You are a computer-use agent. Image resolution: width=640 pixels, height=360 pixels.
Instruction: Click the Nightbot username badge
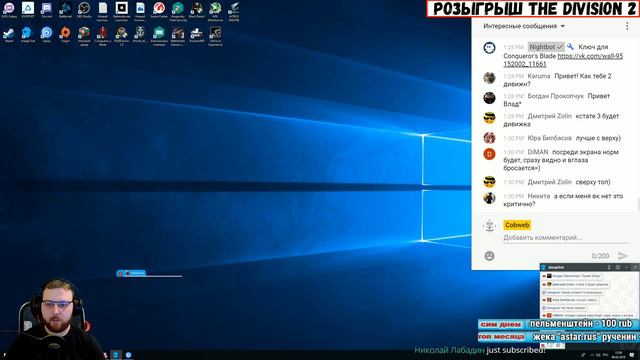[x=546, y=47]
